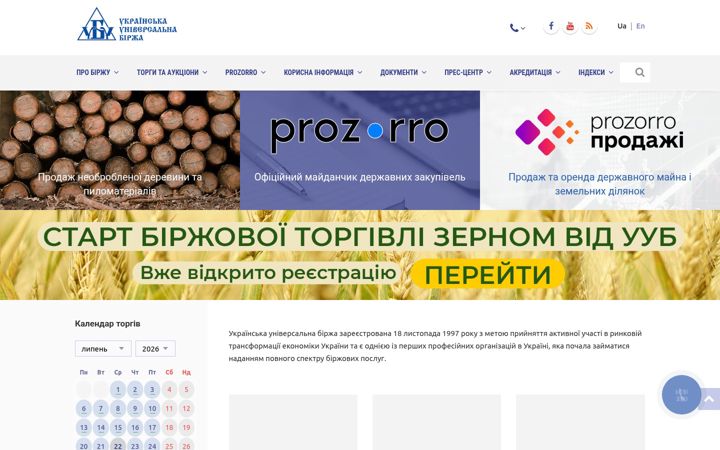Click the yellow ПЕРЕЙТИ button
The height and width of the screenshot is (450, 720).
pyautogui.click(x=488, y=274)
